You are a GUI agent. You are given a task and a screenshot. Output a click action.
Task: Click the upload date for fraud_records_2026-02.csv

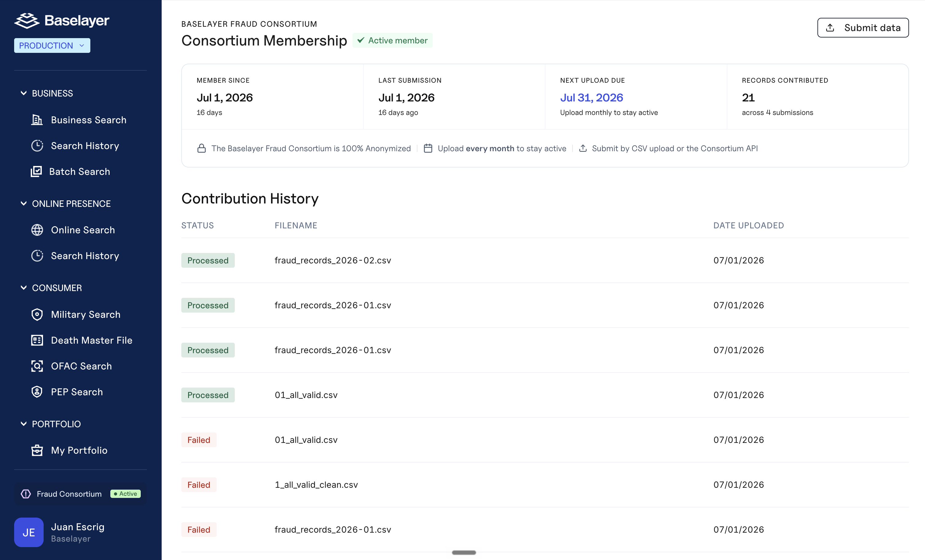click(739, 260)
